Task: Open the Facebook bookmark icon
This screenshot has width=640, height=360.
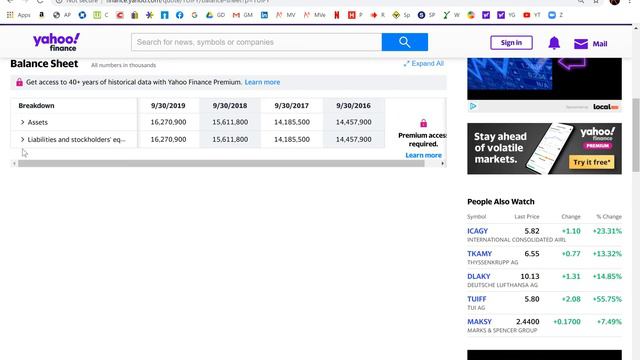Action: [x=180, y=15]
